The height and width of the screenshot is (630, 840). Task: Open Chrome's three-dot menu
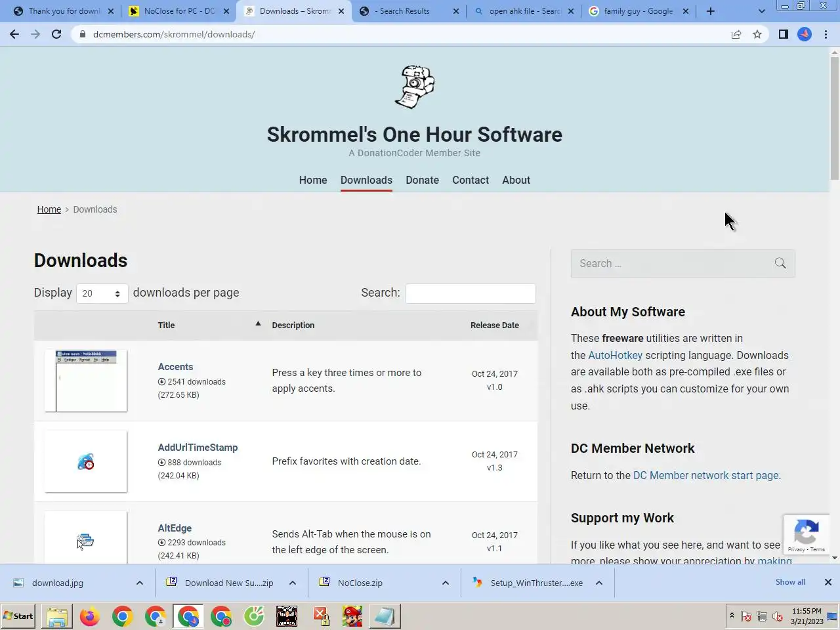click(826, 34)
